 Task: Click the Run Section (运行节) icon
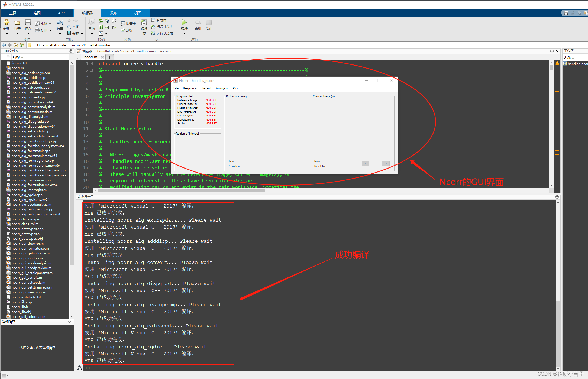pos(144,23)
